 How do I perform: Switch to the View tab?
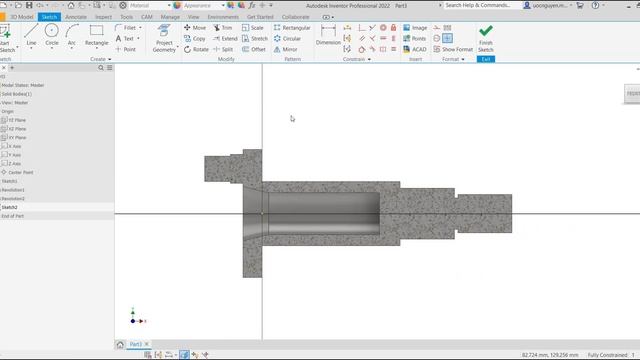pos(193,17)
